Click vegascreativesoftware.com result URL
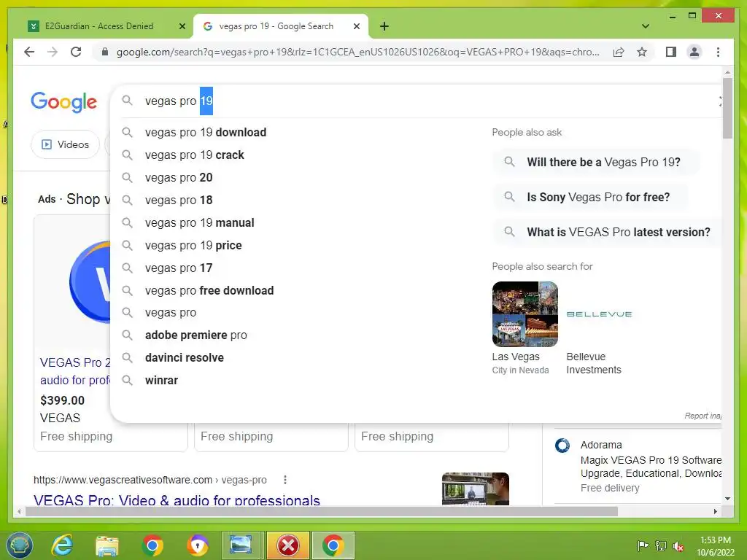Viewport: 747px width, 560px height. (x=150, y=480)
